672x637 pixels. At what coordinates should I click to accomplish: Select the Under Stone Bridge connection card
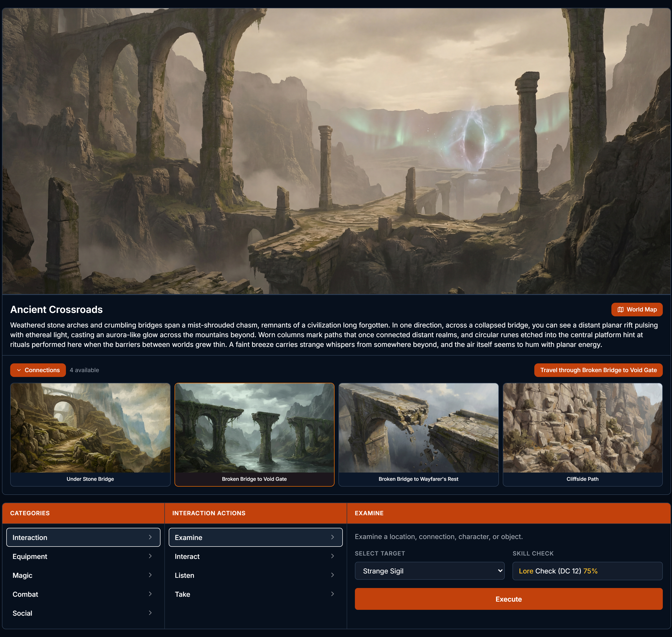pos(90,435)
